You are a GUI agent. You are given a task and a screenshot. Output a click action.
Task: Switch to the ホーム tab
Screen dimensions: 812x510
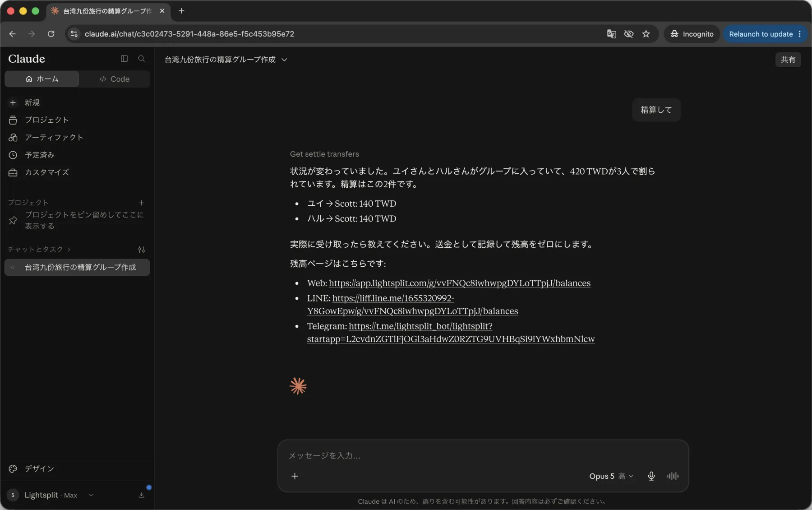(42, 79)
